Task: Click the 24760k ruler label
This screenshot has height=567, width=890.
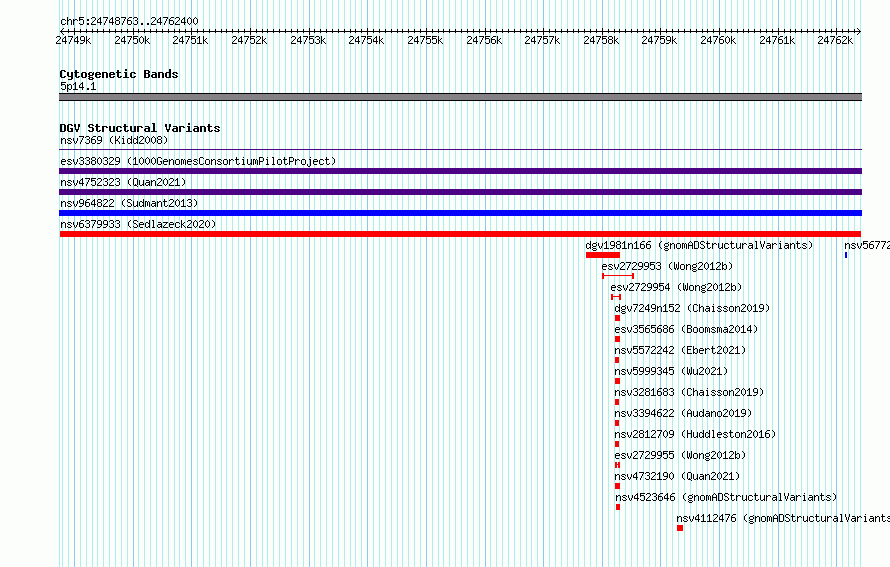Action: coord(718,40)
